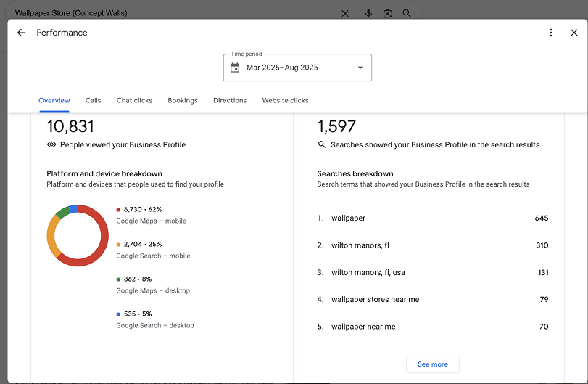Open the three-dot more options menu
588x384 pixels.
click(x=551, y=33)
